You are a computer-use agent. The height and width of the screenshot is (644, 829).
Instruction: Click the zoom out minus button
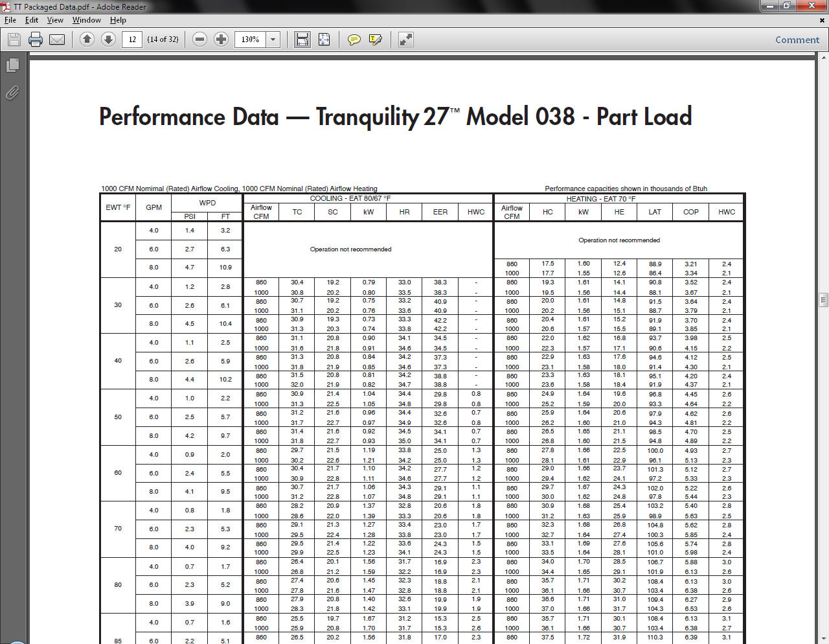coord(200,40)
